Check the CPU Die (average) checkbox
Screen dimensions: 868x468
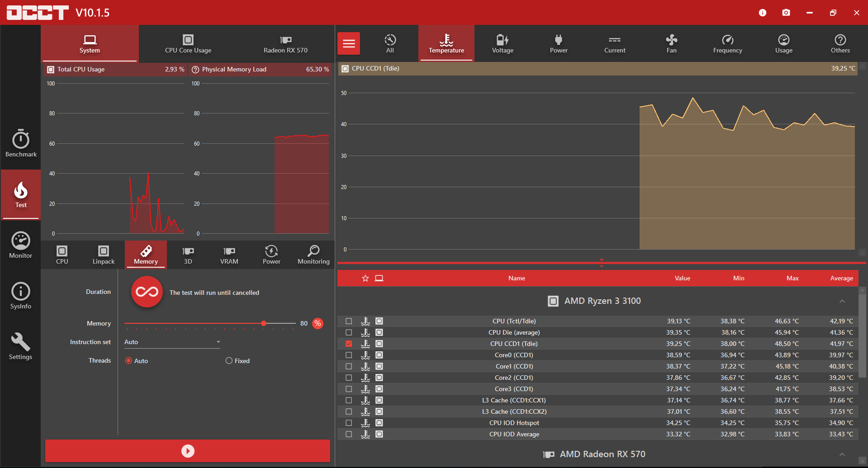pos(349,332)
